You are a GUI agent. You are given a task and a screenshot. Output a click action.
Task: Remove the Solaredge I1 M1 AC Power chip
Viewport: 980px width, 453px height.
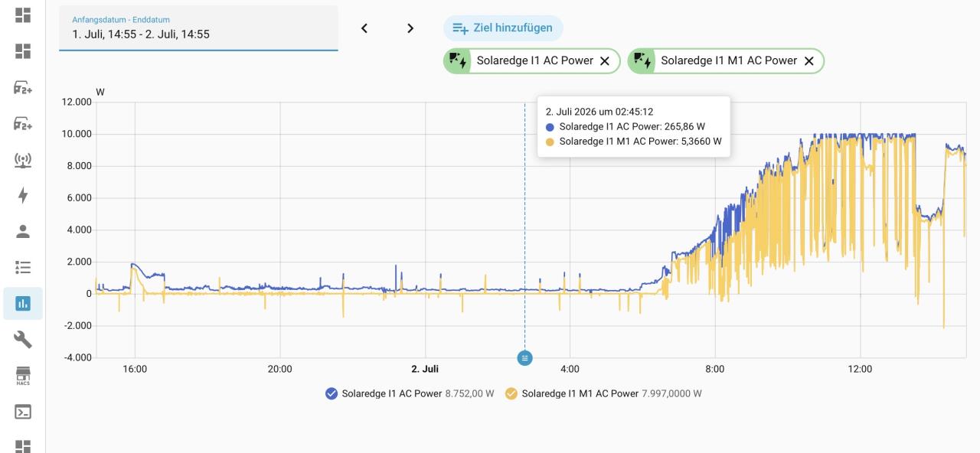808,61
